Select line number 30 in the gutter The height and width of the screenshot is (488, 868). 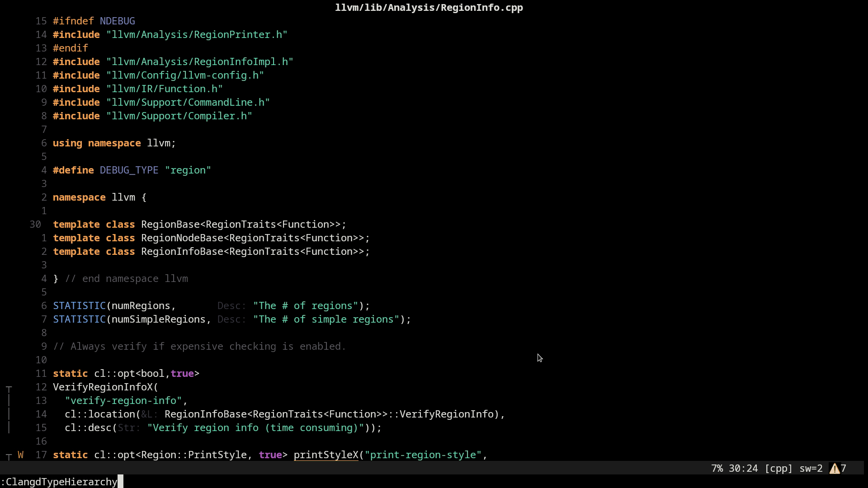[36, 225]
